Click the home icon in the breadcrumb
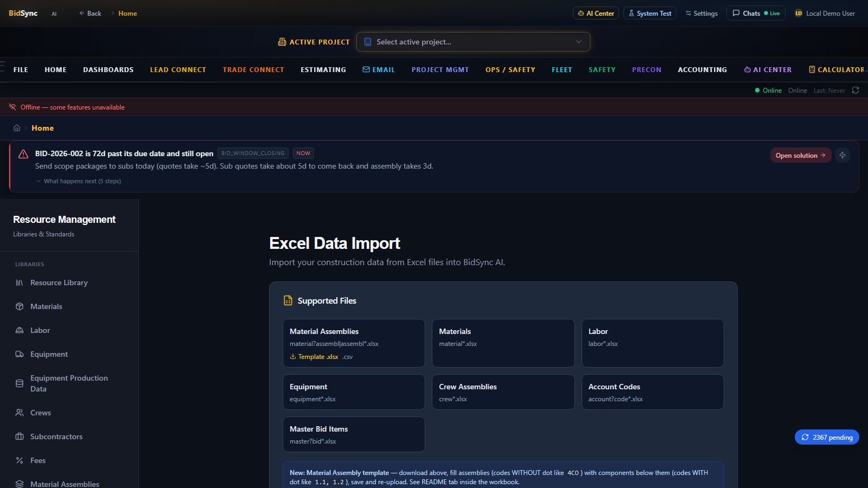 click(x=17, y=128)
